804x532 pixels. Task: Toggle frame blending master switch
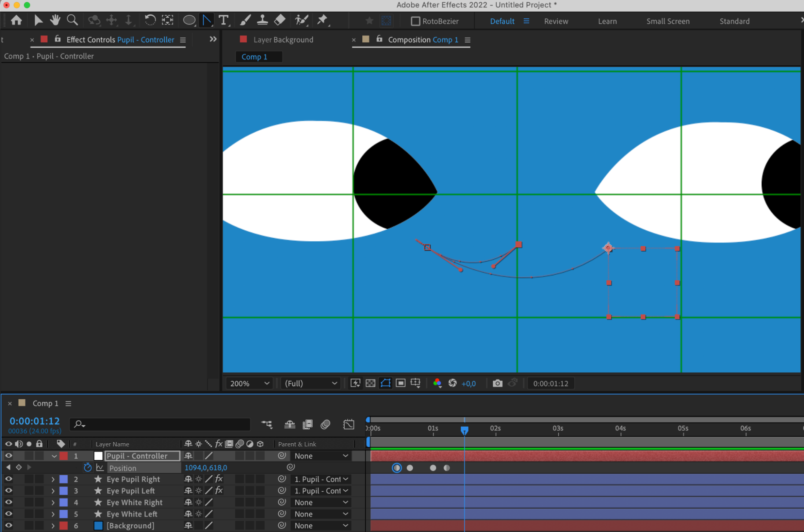[308, 424]
